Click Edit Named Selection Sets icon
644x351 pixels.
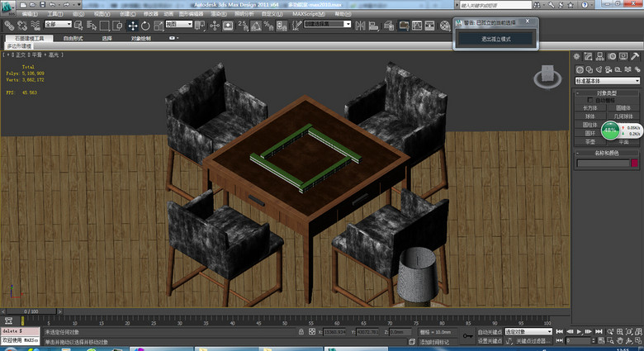coord(296,26)
